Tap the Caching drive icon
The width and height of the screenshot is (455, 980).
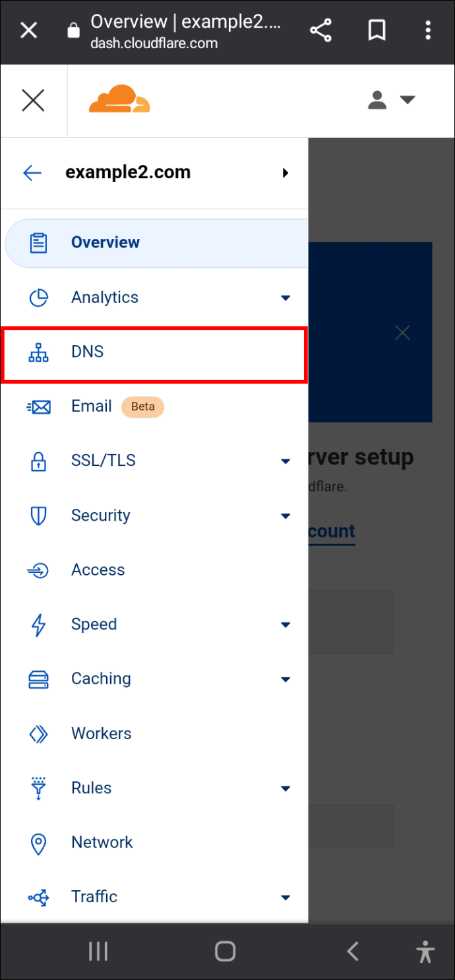pyautogui.click(x=39, y=680)
